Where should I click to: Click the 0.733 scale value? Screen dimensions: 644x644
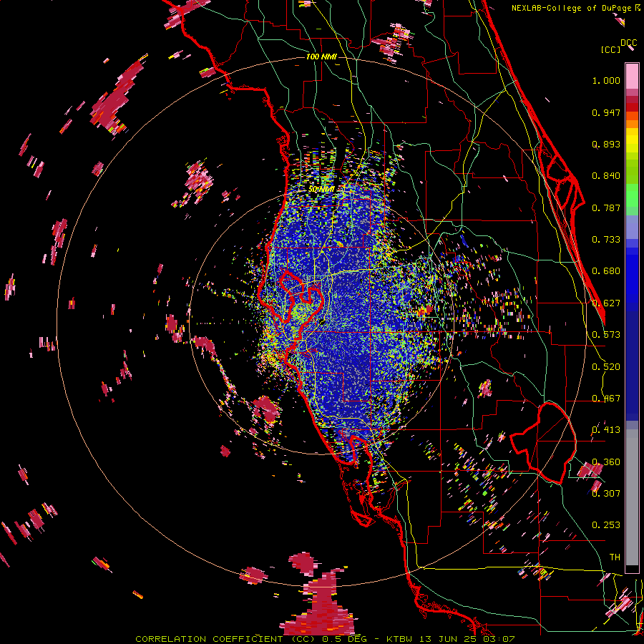(606, 240)
